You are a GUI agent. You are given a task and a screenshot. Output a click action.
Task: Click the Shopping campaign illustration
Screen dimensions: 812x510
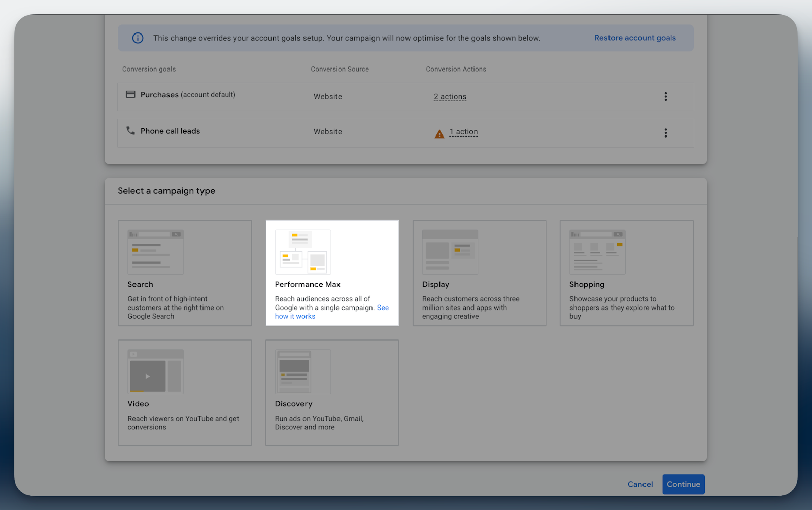tap(597, 252)
